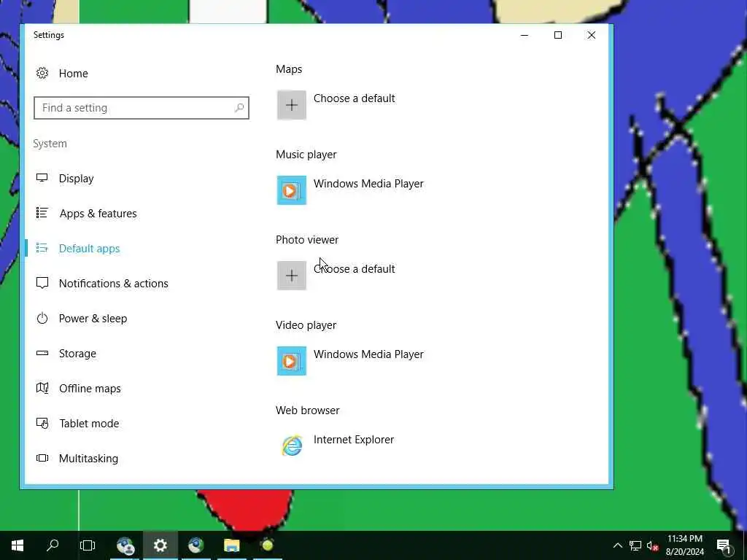
Task: Click Windows Media Player icon under Video player
Action: point(292,361)
